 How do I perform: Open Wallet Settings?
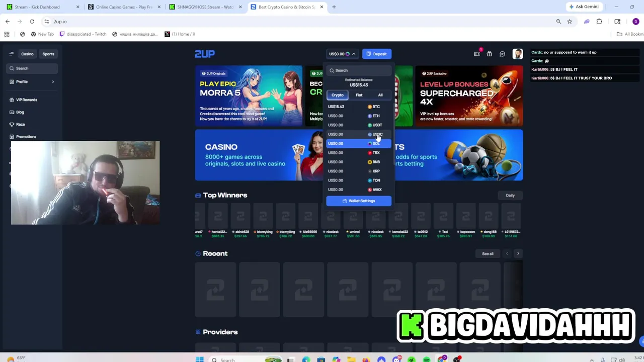pos(359,201)
